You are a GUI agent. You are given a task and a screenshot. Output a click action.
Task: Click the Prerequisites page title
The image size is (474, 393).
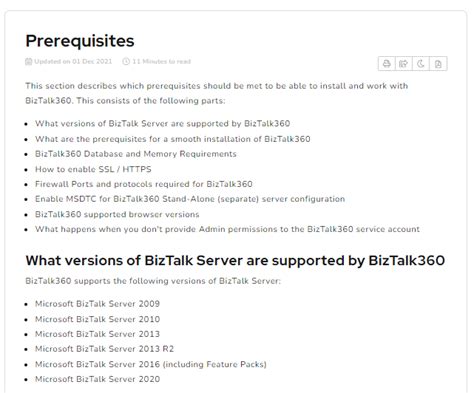click(80, 41)
